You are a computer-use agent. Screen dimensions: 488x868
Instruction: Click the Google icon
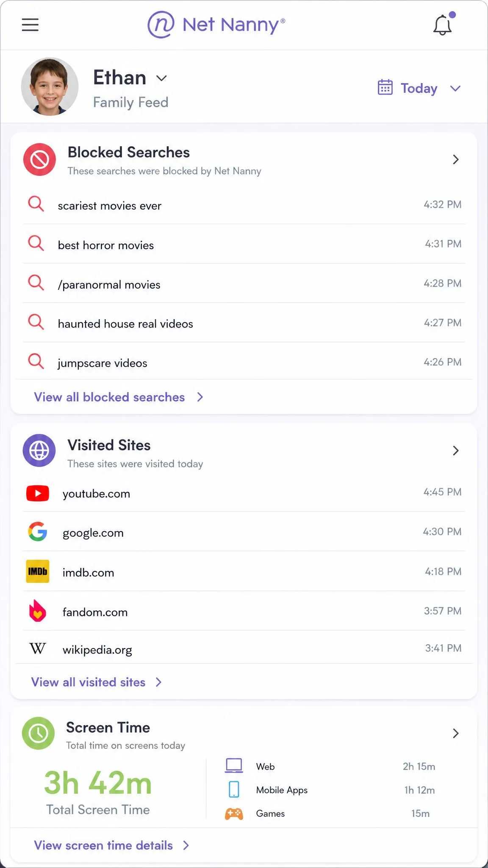38,531
